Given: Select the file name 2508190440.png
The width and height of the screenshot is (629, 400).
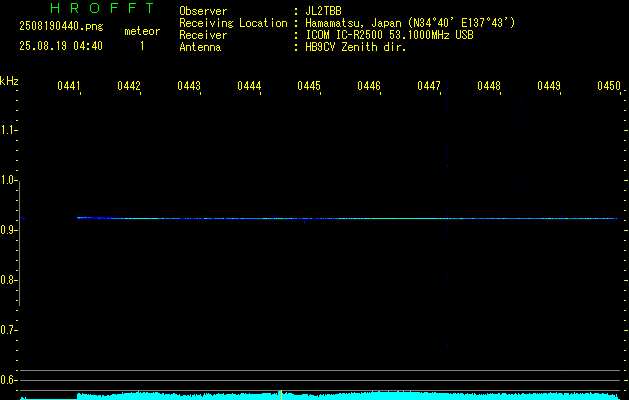Looking at the screenshot, I should click(x=61, y=26).
